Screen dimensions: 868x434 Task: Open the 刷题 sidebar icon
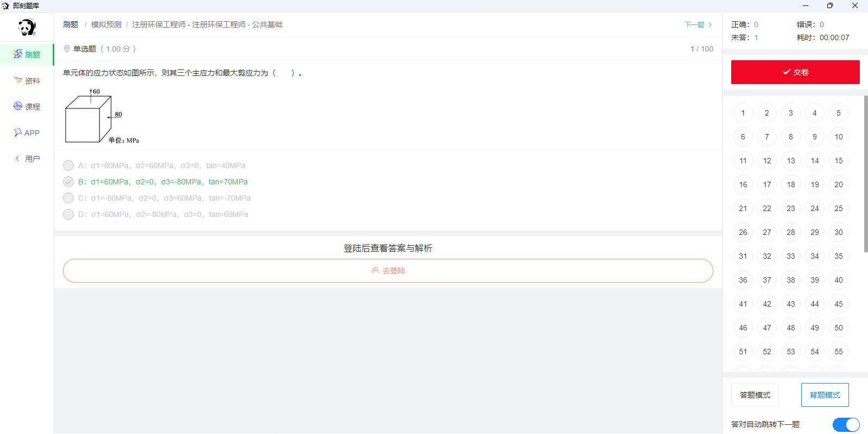(18, 54)
